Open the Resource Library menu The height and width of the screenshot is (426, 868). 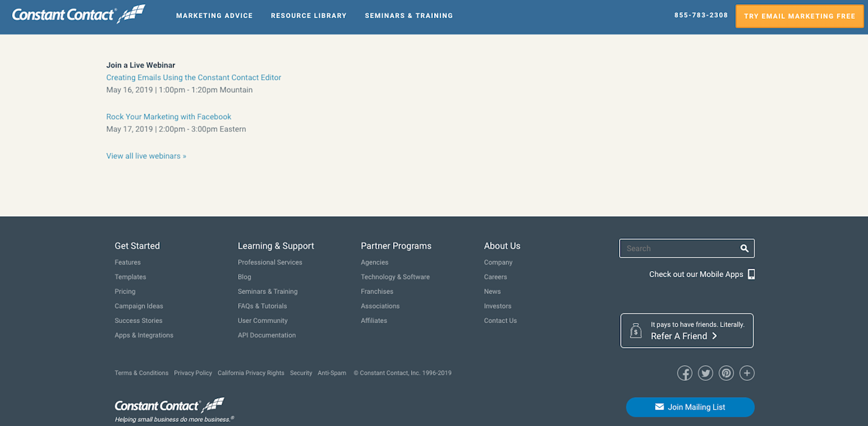point(309,16)
